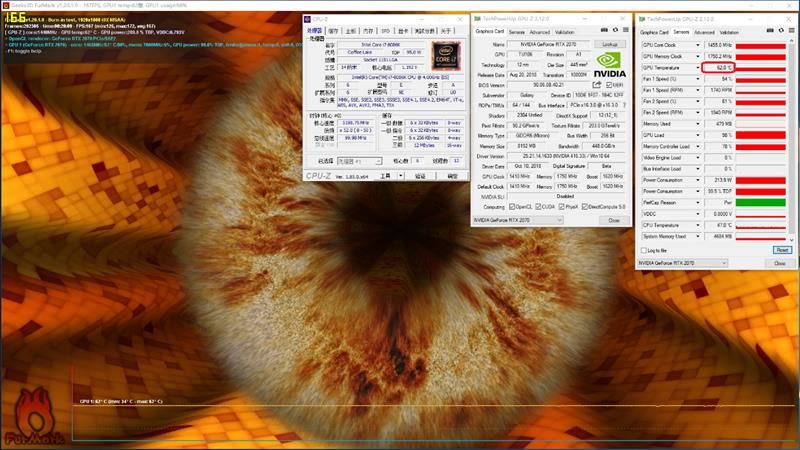
Task: Click refresh icon in GPU-Z Sensors window
Action: click(781, 31)
